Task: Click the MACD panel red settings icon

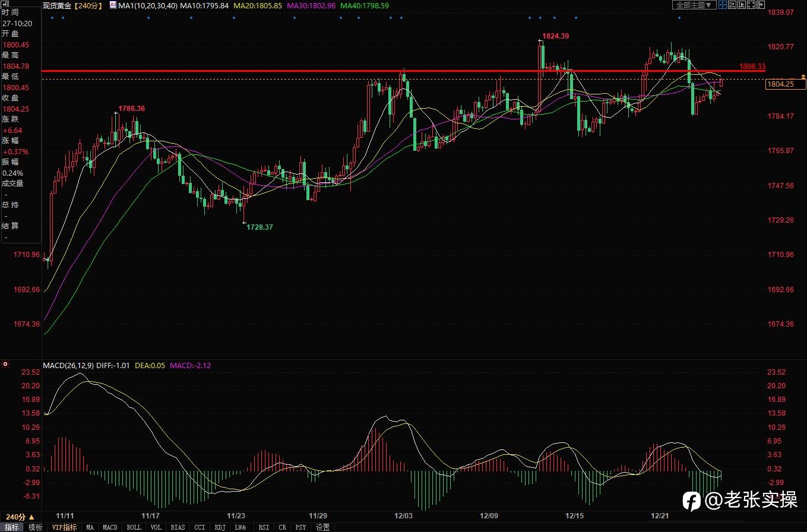Action: 5,364
